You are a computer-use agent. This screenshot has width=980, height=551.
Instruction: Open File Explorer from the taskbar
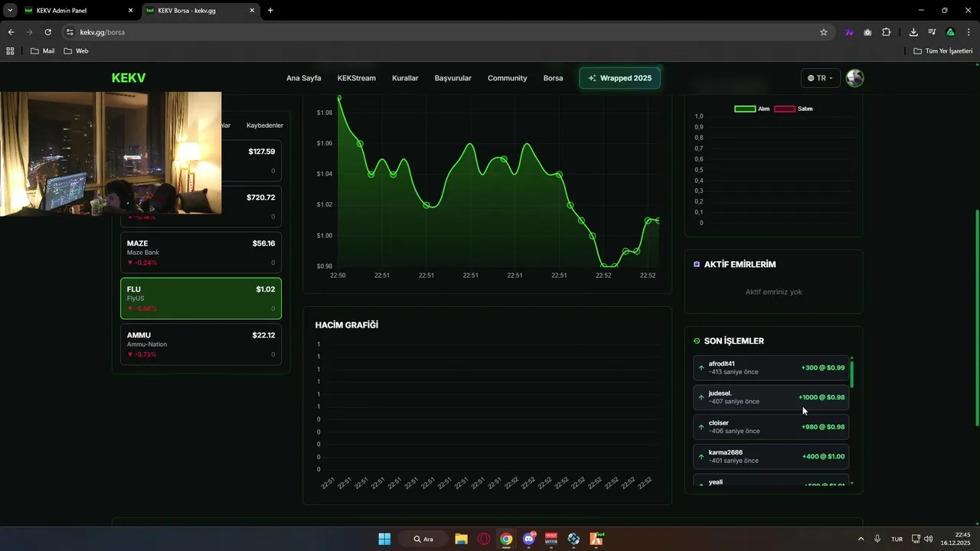coord(461,539)
